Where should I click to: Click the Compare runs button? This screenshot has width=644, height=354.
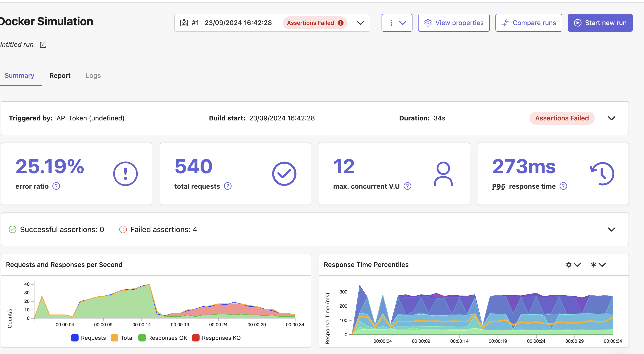[x=529, y=23]
